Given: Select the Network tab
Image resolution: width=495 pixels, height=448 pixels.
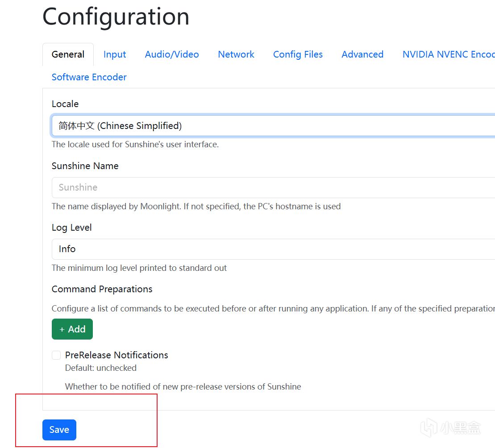Looking at the screenshot, I should tap(236, 54).
